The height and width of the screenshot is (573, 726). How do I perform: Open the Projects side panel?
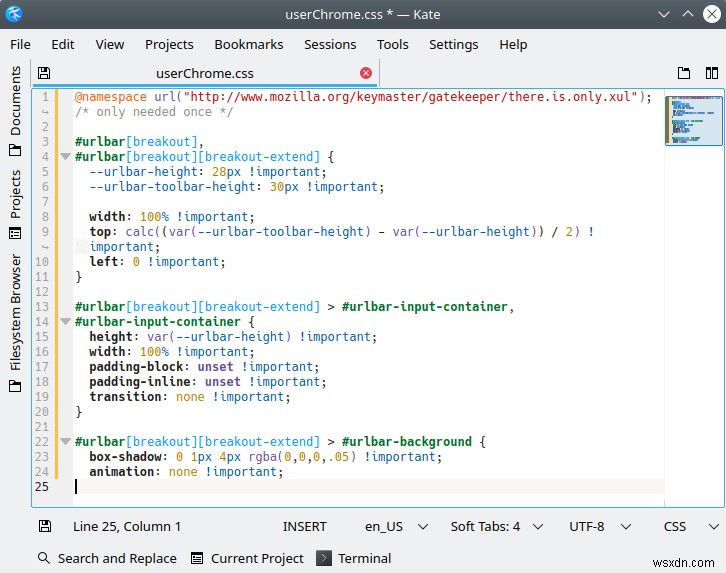pos(15,204)
